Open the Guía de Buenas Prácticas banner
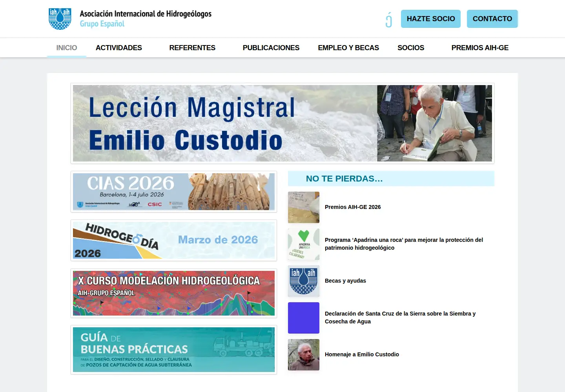This screenshot has height=392, width=565. [x=174, y=350]
